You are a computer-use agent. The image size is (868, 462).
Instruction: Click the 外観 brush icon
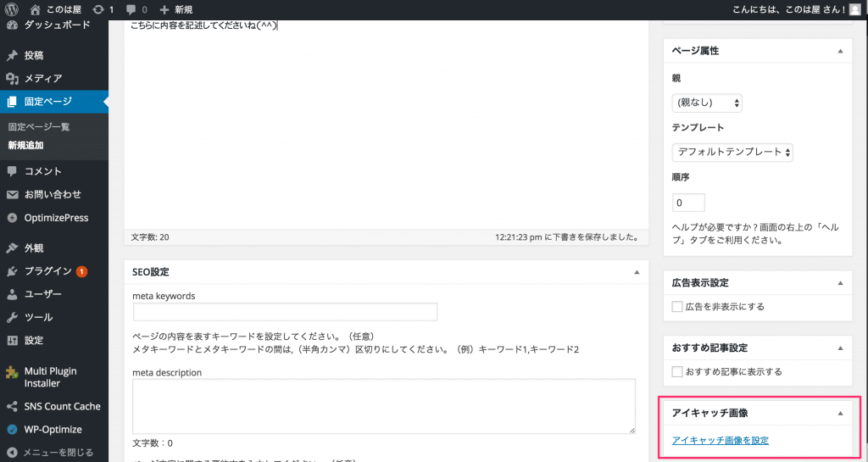click(12, 248)
